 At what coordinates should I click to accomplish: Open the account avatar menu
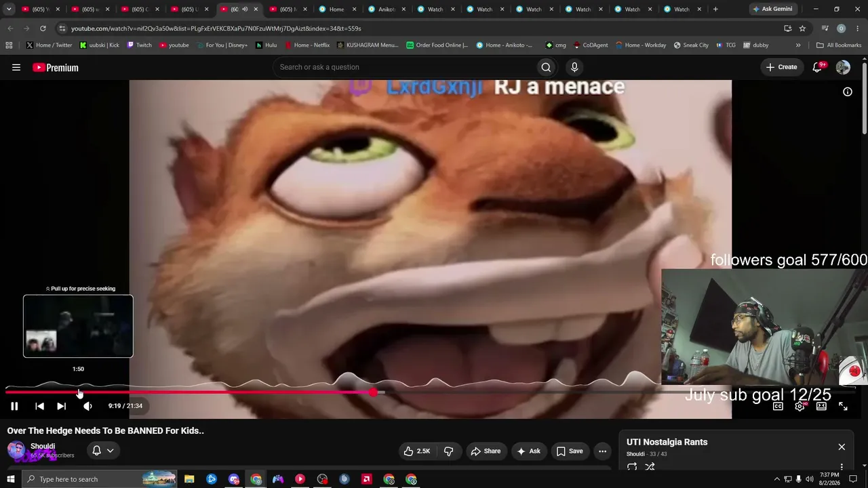coord(843,67)
